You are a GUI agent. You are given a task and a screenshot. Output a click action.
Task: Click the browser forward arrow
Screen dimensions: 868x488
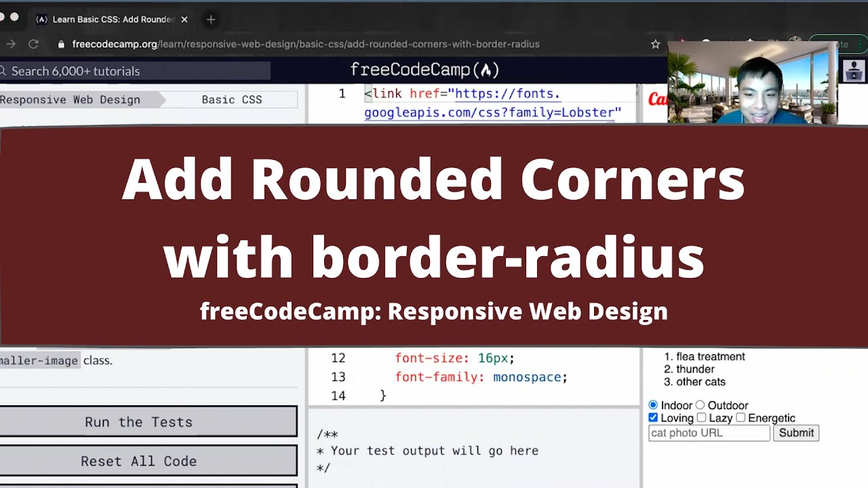pos(9,44)
